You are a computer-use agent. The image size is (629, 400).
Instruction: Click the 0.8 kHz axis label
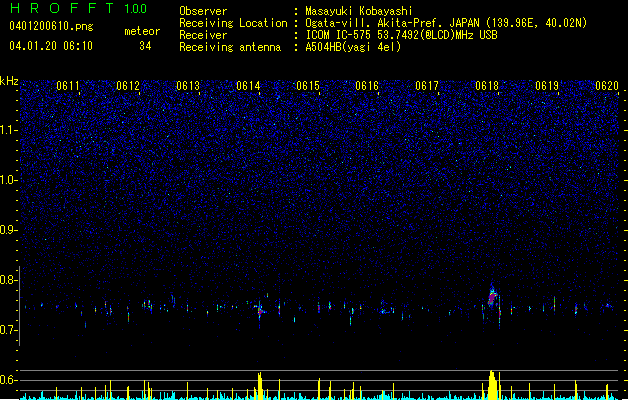point(8,280)
